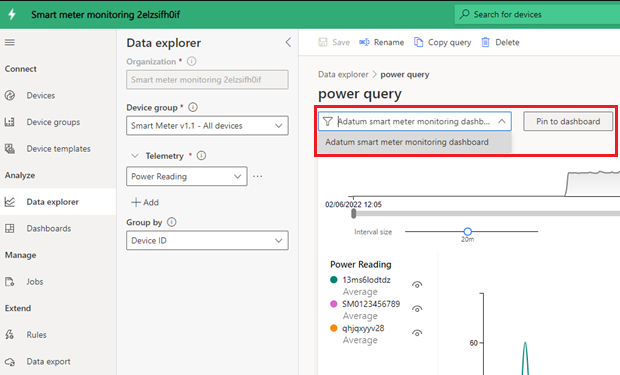The width and height of the screenshot is (620, 375).
Task: Open the Power Reading ellipsis options
Action: [x=257, y=176]
